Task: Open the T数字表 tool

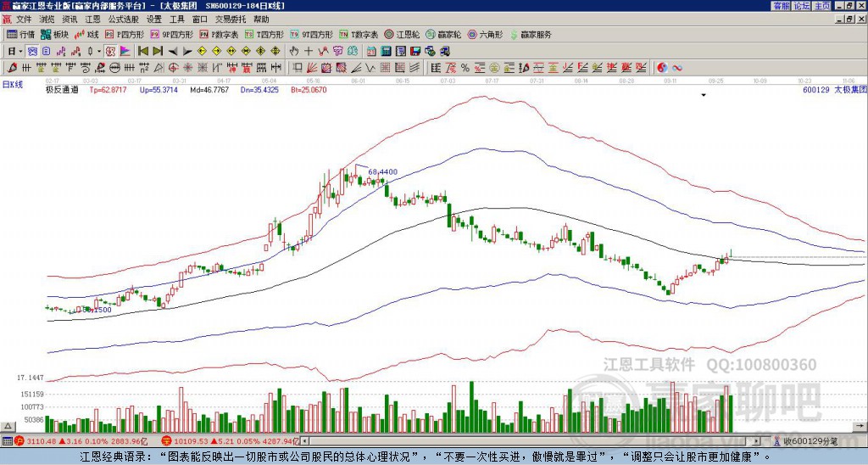Action: tap(359, 34)
